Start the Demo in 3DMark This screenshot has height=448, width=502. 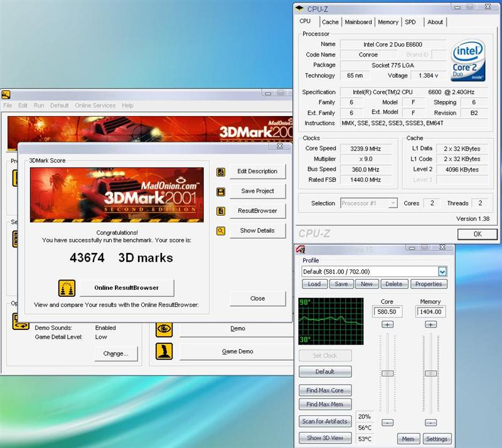coord(238,329)
